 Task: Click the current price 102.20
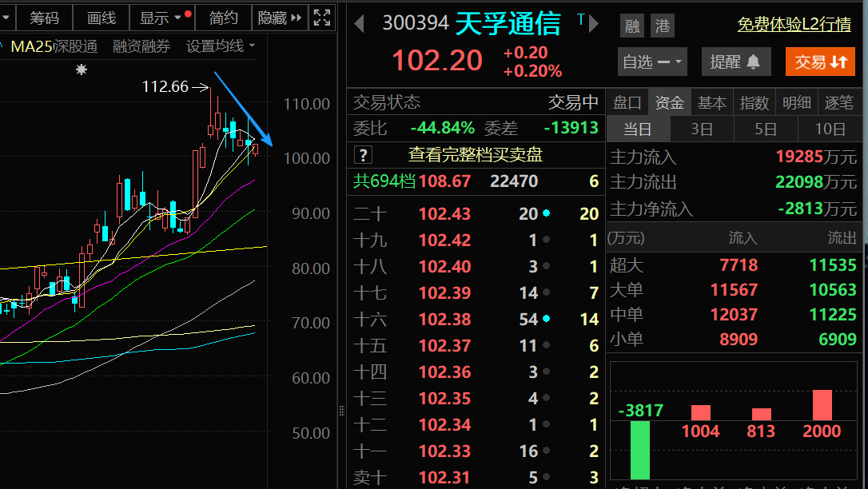tap(437, 60)
